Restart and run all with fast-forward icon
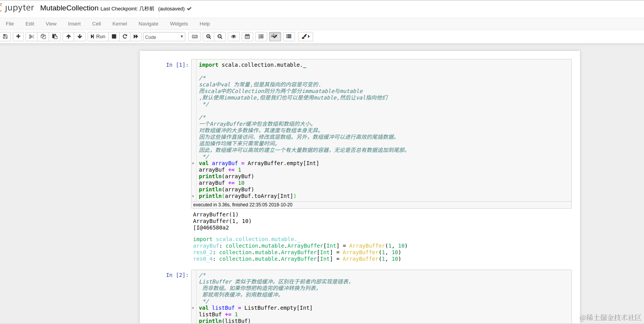 [x=136, y=37]
